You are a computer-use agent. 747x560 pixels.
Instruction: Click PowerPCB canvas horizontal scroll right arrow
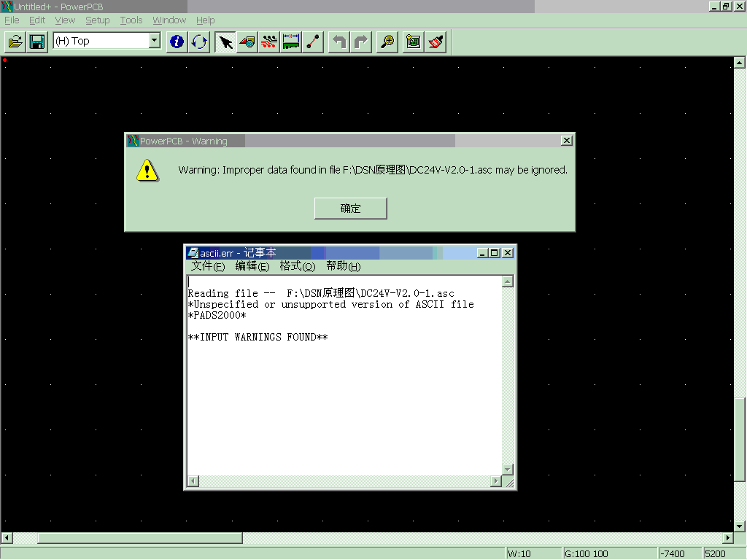[727, 537]
